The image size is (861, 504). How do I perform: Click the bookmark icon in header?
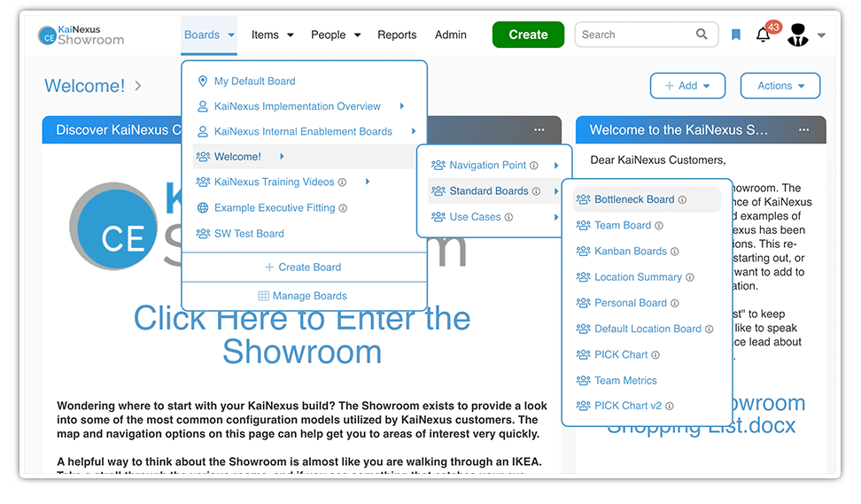coord(736,35)
